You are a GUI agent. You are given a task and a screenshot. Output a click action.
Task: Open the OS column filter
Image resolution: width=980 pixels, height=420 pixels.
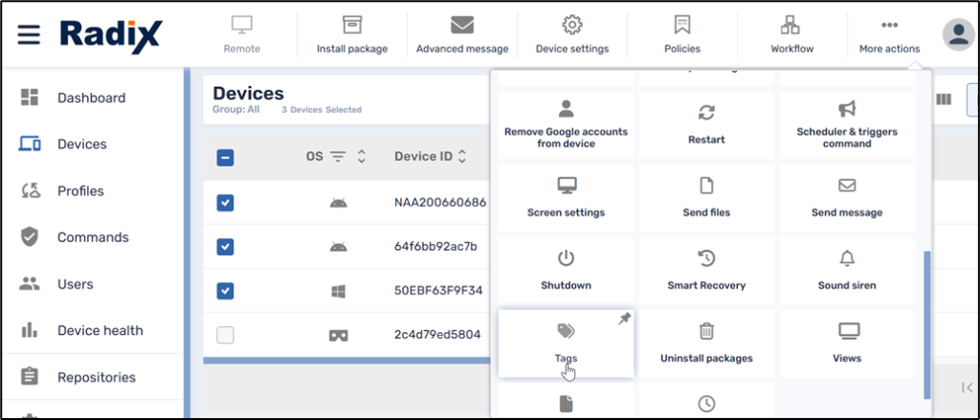click(x=338, y=157)
